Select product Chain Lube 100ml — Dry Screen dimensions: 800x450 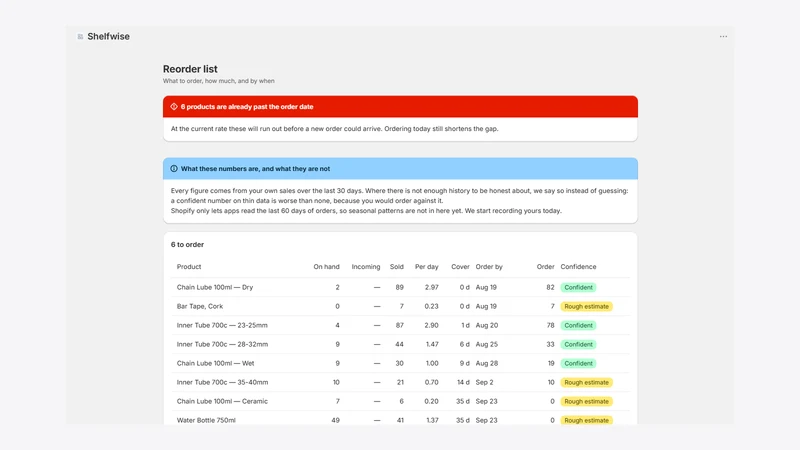point(215,287)
